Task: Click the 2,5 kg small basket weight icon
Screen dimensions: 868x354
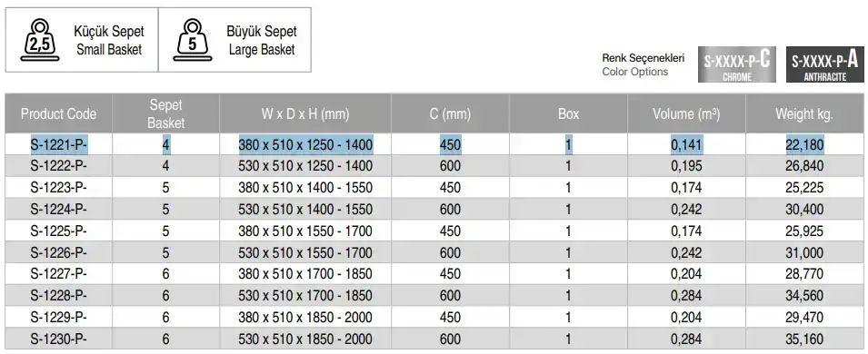Action: pyautogui.click(x=40, y=40)
